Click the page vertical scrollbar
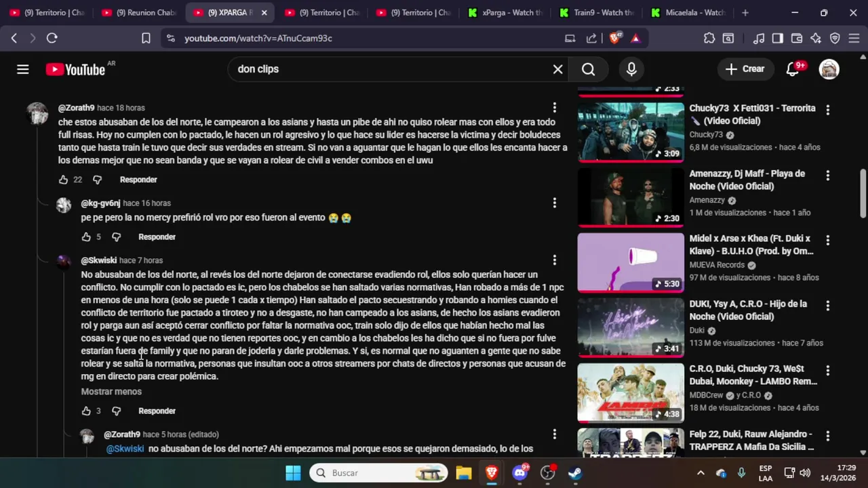 863,193
